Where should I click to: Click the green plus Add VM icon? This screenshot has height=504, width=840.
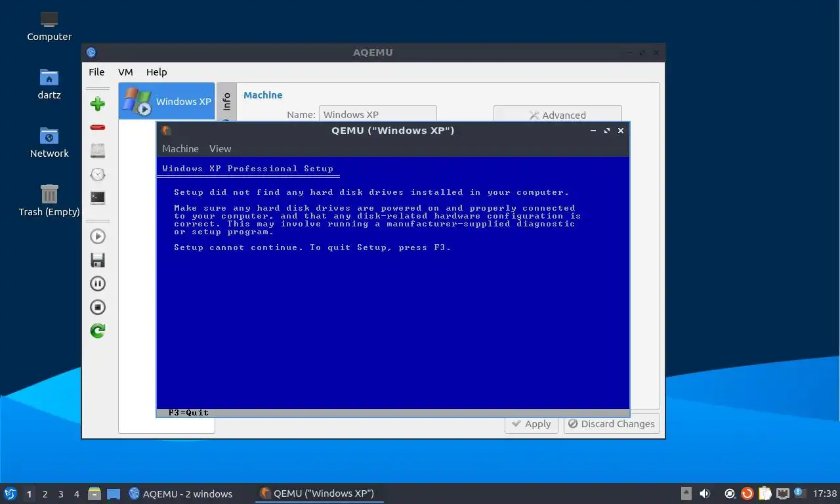(98, 104)
